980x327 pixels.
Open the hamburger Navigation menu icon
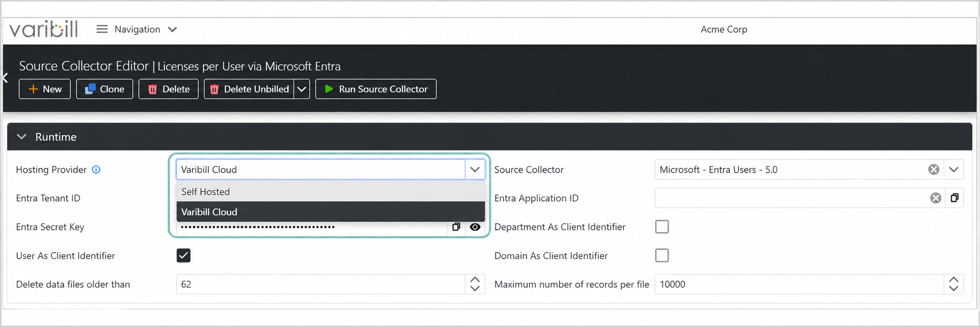click(x=102, y=29)
